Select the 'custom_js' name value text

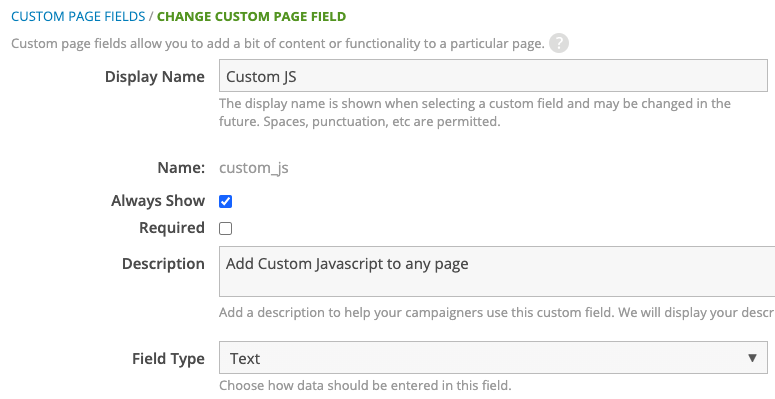254,168
